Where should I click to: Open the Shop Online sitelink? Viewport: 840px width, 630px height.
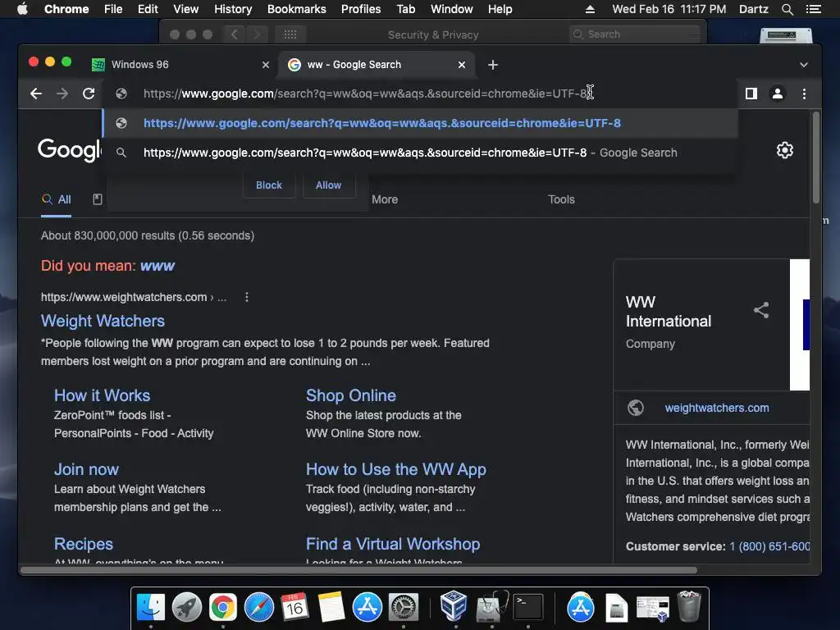point(351,396)
